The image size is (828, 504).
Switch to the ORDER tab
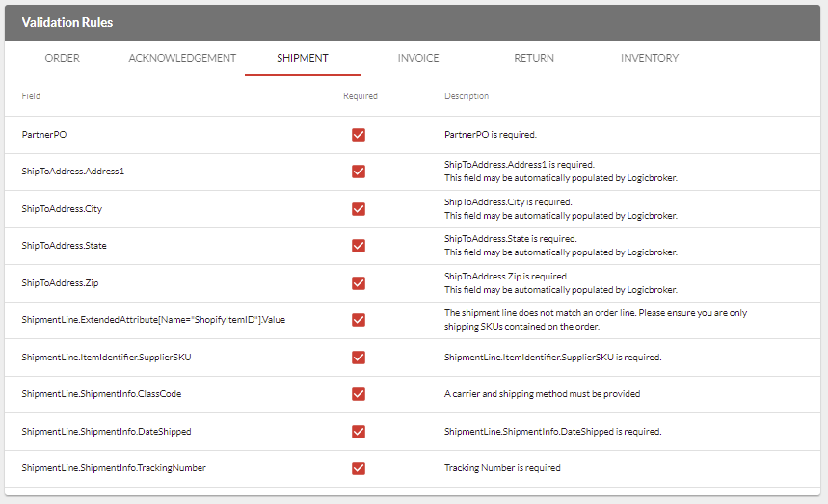(63, 58)
